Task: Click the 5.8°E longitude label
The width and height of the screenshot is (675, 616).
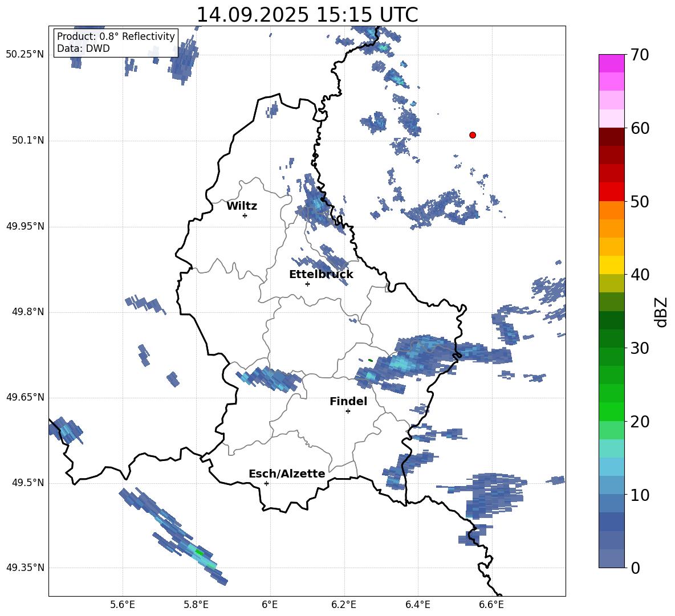Action: [196, 605]
